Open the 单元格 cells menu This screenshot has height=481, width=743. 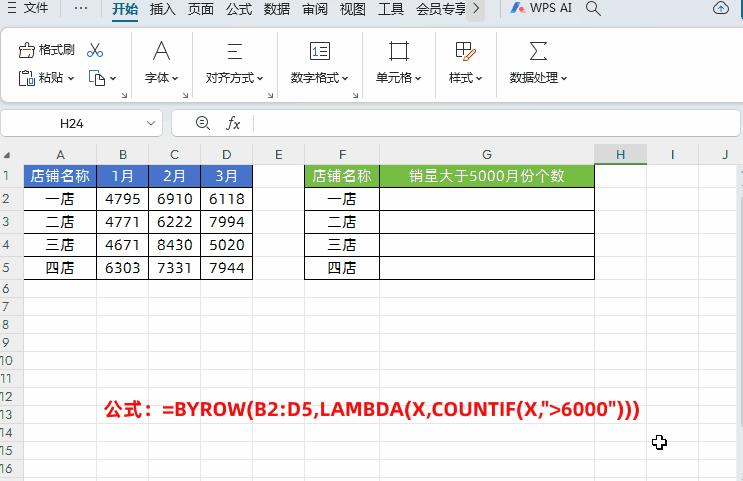pyautogui.click(x=399, y=62)
